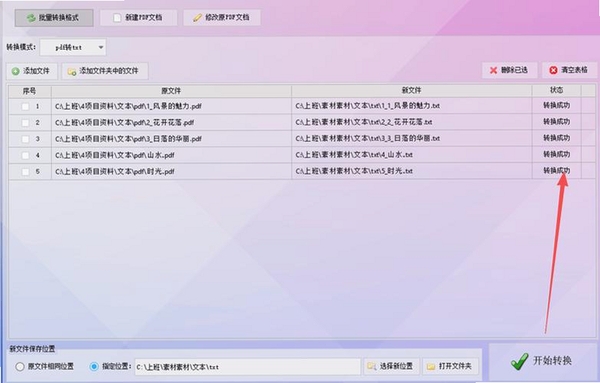Click the red circle icon of 清空表格
Screen dimensions: 600x383
(553, 70)
